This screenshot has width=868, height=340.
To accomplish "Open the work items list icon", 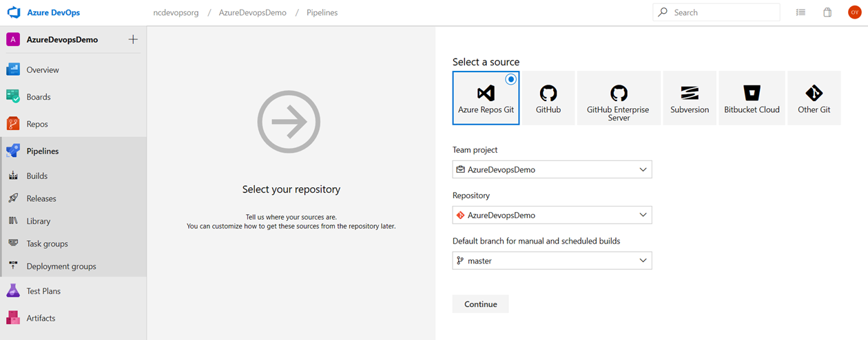I will [x=800, y=12].
